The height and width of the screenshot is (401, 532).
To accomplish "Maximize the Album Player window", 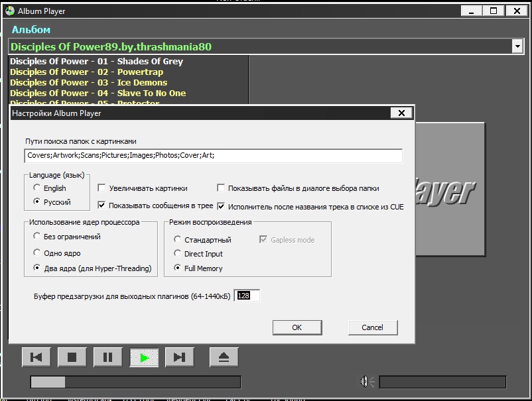I will 494,11.
